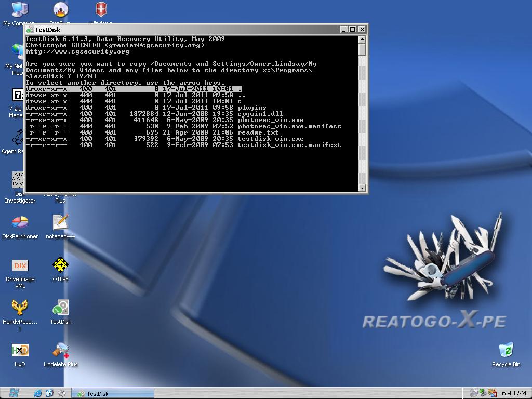
Task: Click the highlighted current directory '.' row
Action: (134, 89)
